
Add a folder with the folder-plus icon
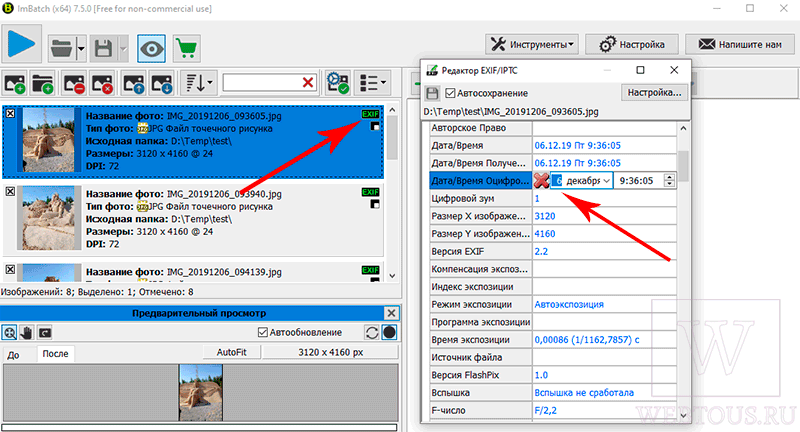(43, 83)
